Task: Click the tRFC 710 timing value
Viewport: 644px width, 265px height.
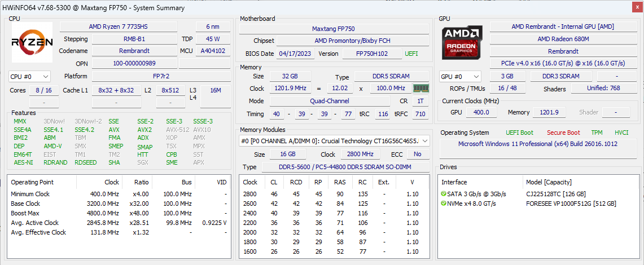Action: tap(420, 114)
